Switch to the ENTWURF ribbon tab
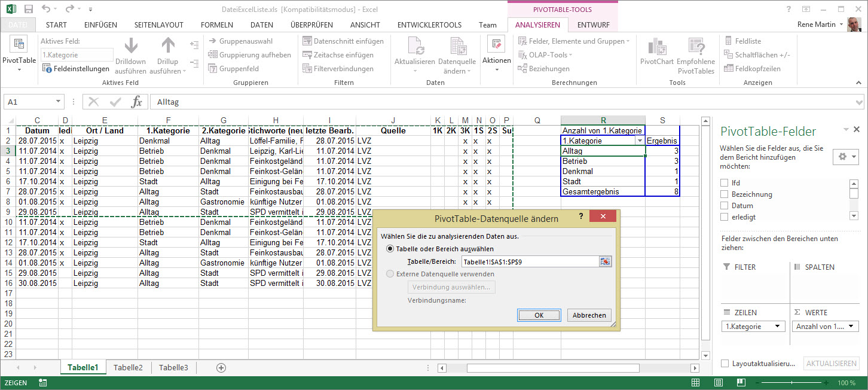 pyautogui.click(x=593, y=25)
